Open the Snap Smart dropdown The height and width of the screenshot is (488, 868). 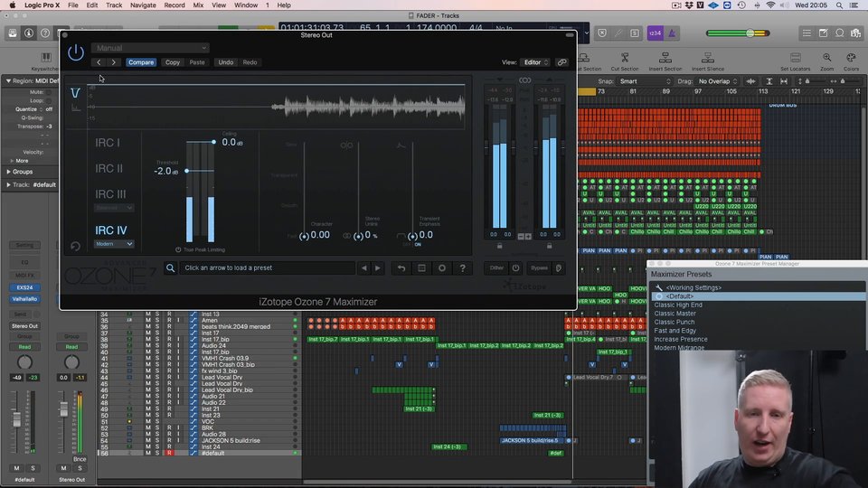coord(645,81)
